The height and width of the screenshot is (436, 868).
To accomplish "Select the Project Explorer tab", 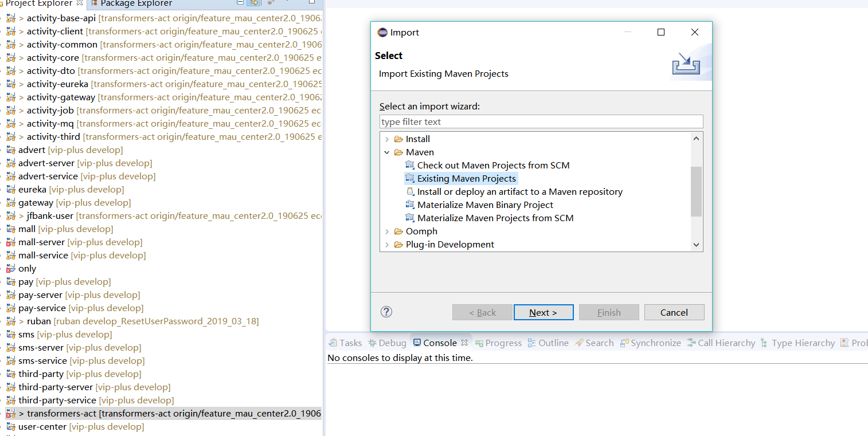I will [x=38, y=3].
